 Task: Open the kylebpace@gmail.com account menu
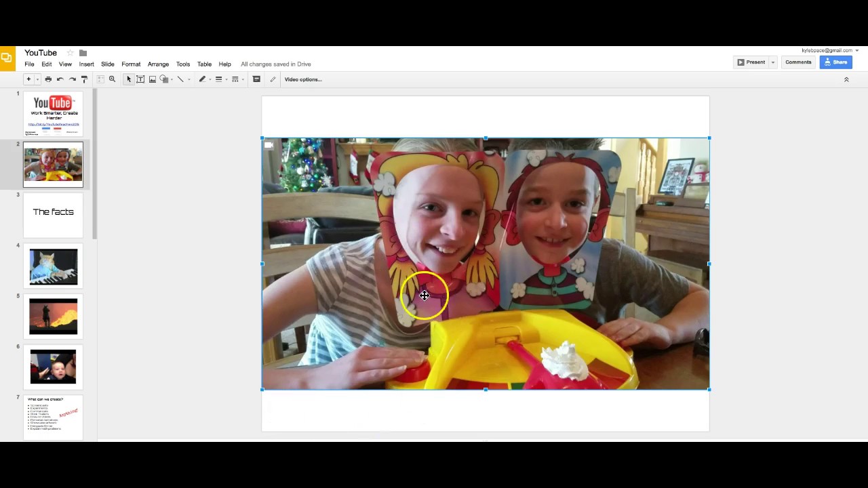click(830, 51)
